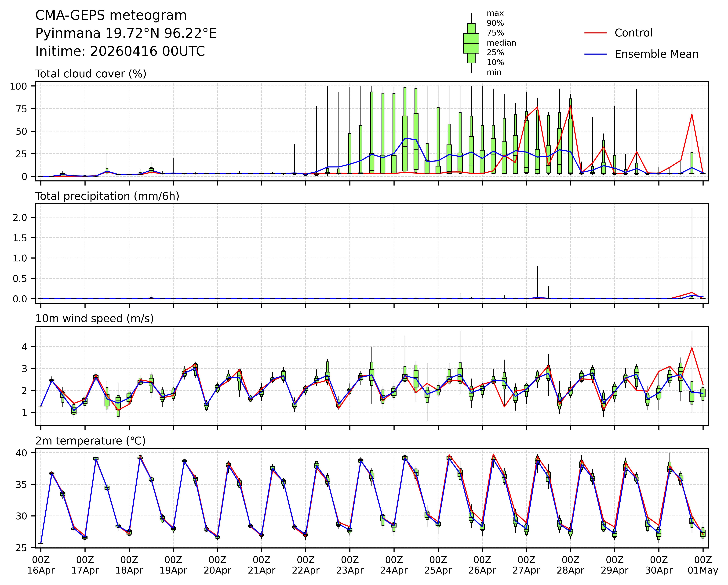The width and height of the screenshot is (728, 585).
Task: Click the Pyinmana location coordinates text
Action: point(126,33)
